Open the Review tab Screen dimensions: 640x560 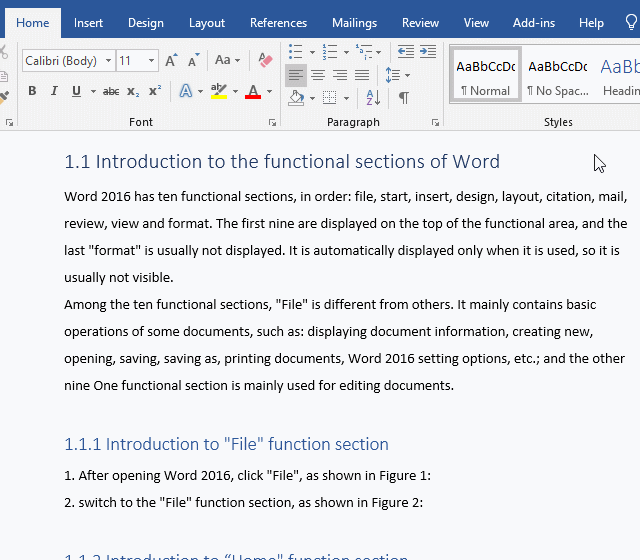tap(420, 23)
